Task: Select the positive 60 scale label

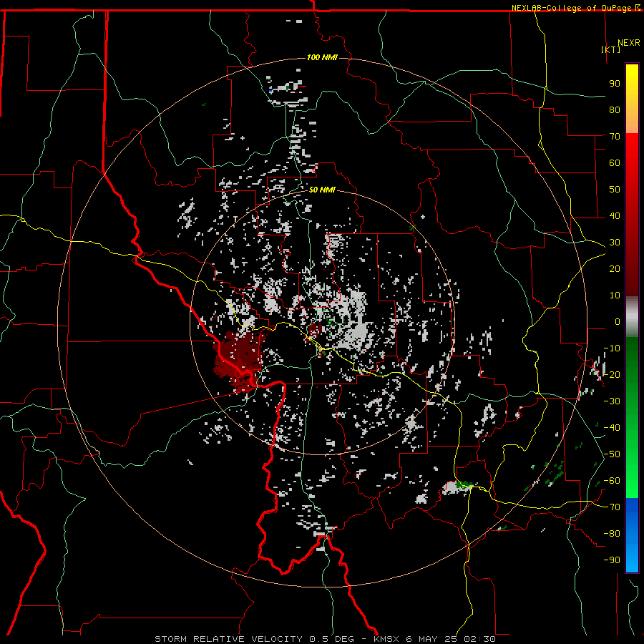Action: (x=615, y=162)
